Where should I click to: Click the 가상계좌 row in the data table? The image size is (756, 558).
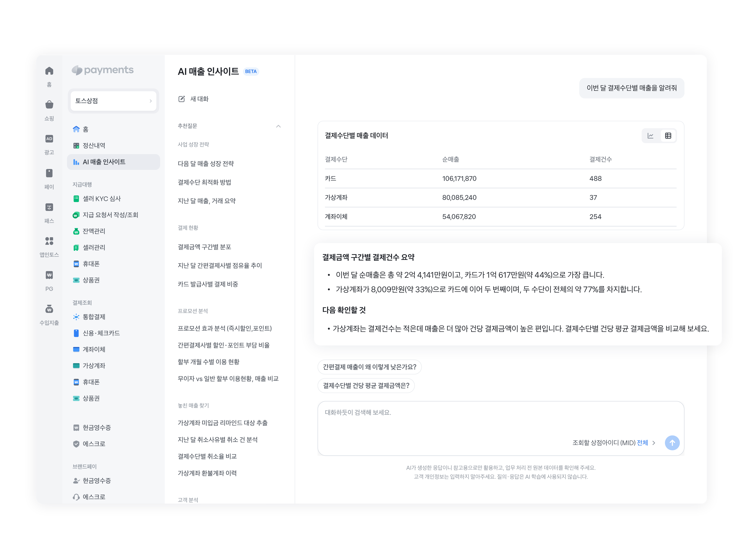501,198
